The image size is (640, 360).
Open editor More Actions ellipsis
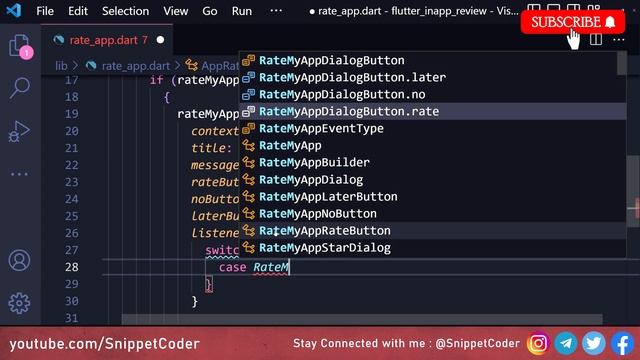tap(618, 40)
